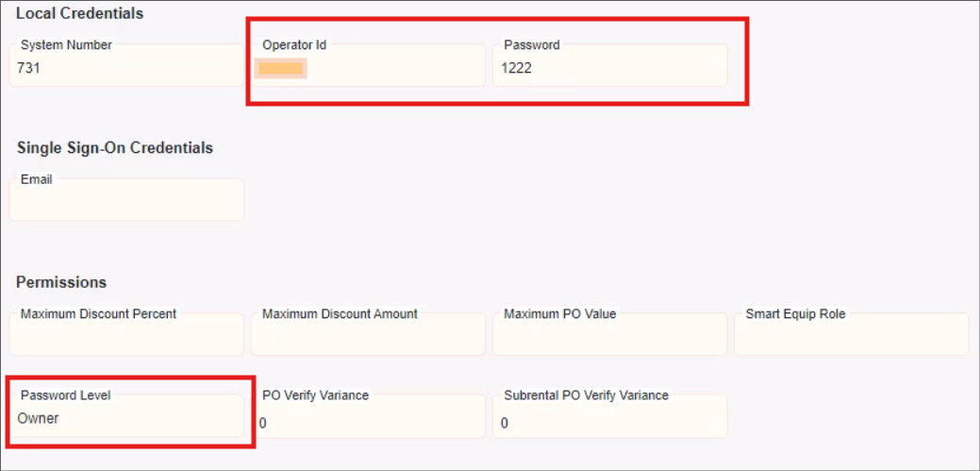Click the Maximum PO Value field

pos(609,334)
